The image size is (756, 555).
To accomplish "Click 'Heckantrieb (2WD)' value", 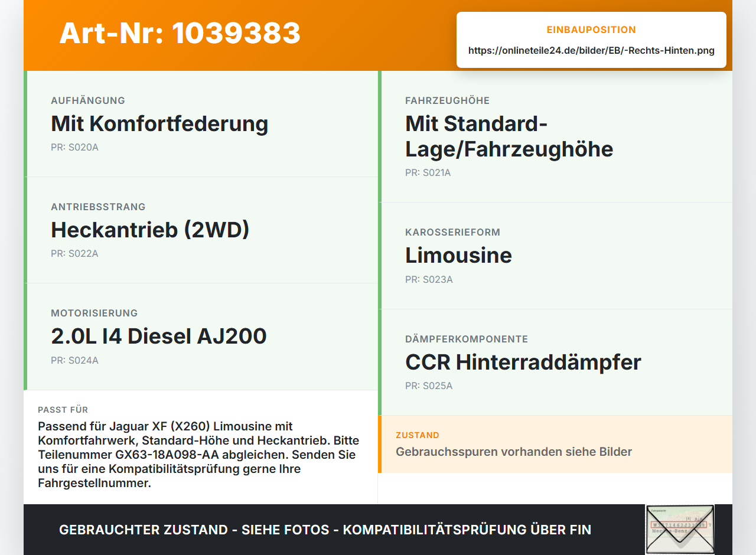I will click(x=150, y=230).
